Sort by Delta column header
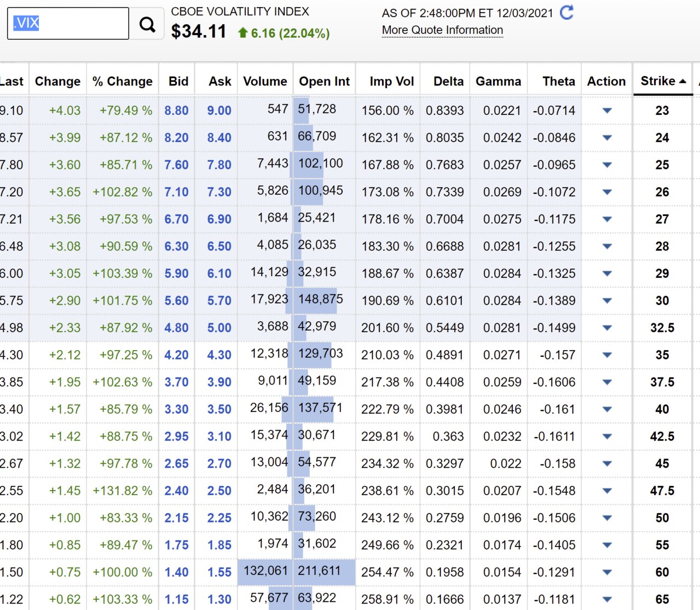The image size is (700, 610). (x=448, y=82)
